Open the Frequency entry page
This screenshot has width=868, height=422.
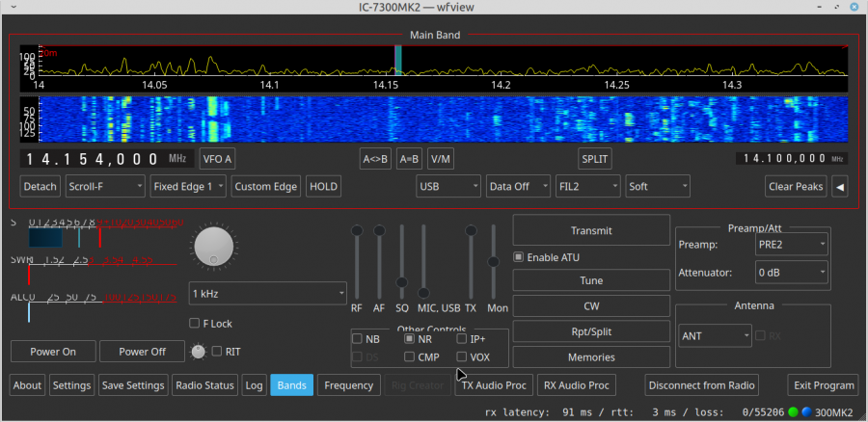click(349, 385)
